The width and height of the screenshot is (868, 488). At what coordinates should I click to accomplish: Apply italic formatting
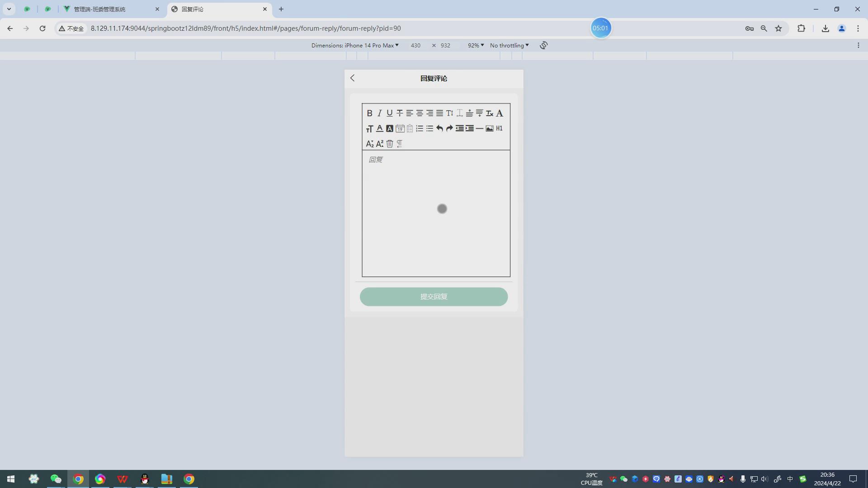coord(379,113)
